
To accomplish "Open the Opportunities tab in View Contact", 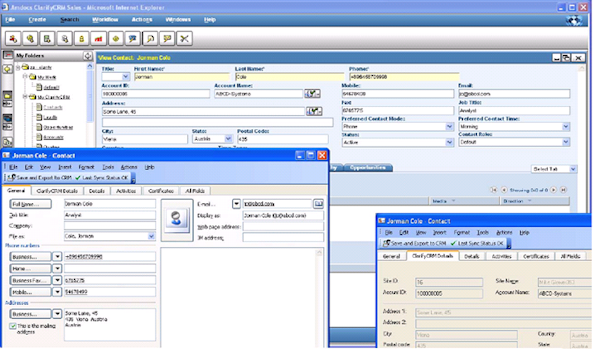I will click(x=367, y=168).
